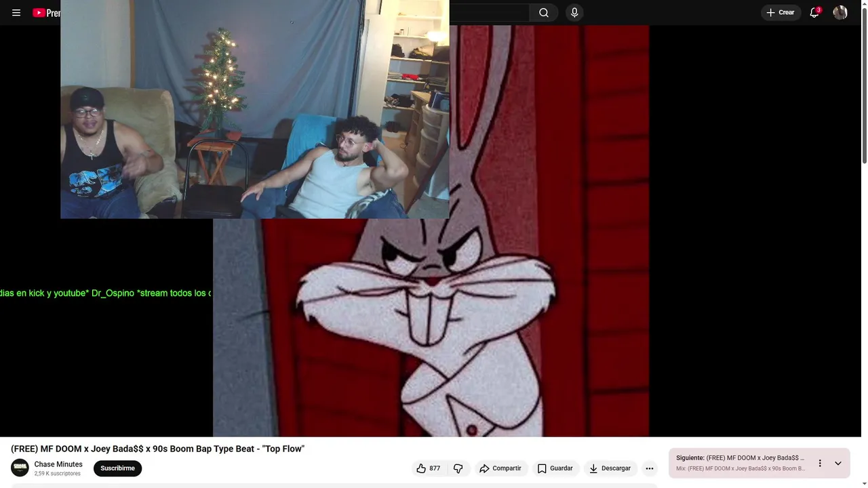
Task: Open options for the Siguiente mix
Action: pos(820,463)
